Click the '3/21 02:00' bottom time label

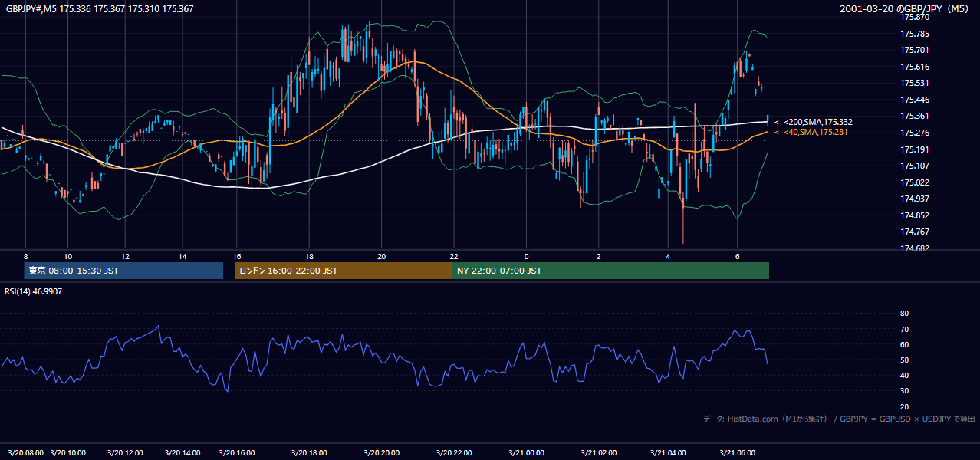tap(598, 453)
